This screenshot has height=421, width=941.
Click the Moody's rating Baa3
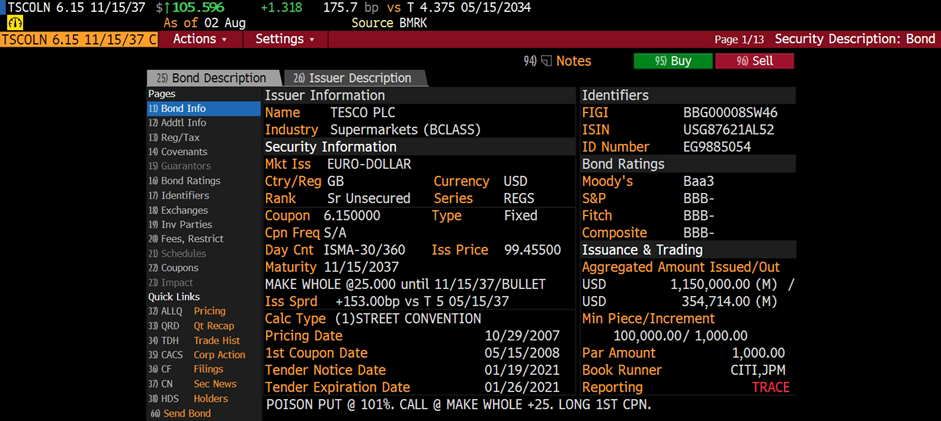(699, 182)
